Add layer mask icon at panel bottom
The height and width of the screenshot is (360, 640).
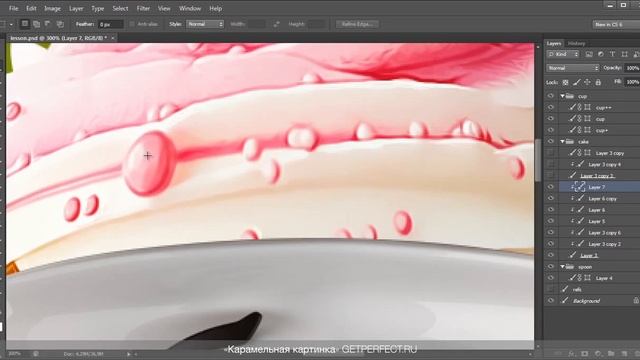click(584, 353)
